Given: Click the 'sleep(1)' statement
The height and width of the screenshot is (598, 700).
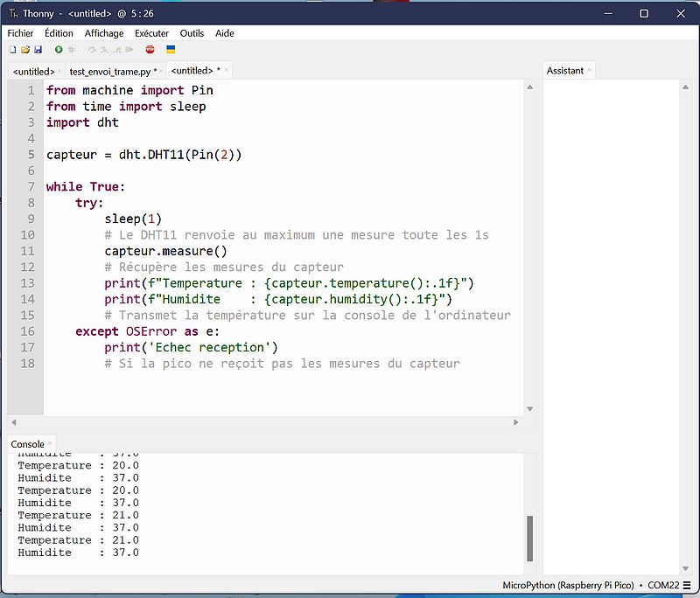Looking at the screenshot, I should (133, 219).
